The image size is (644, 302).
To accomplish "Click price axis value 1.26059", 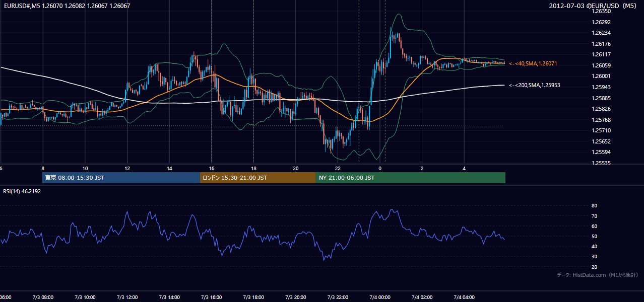I will click(601, 66).
